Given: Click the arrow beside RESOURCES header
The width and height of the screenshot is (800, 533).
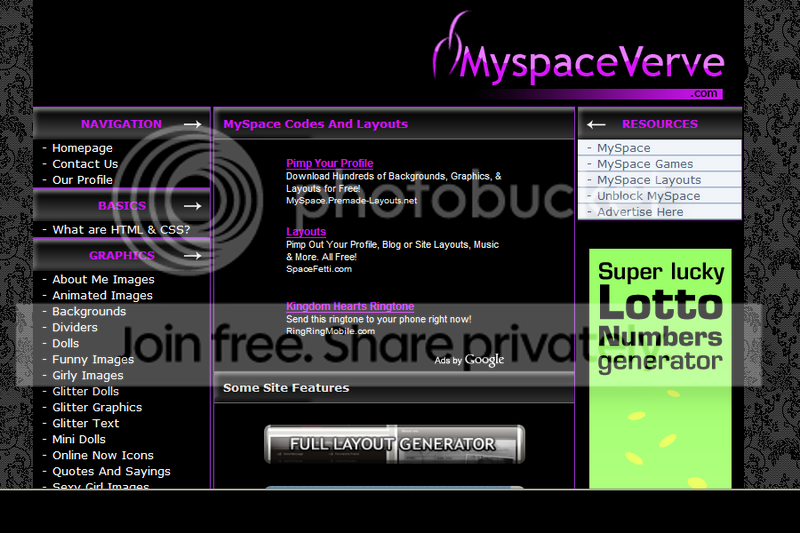Looking at the screenshot, I should 596,124.
